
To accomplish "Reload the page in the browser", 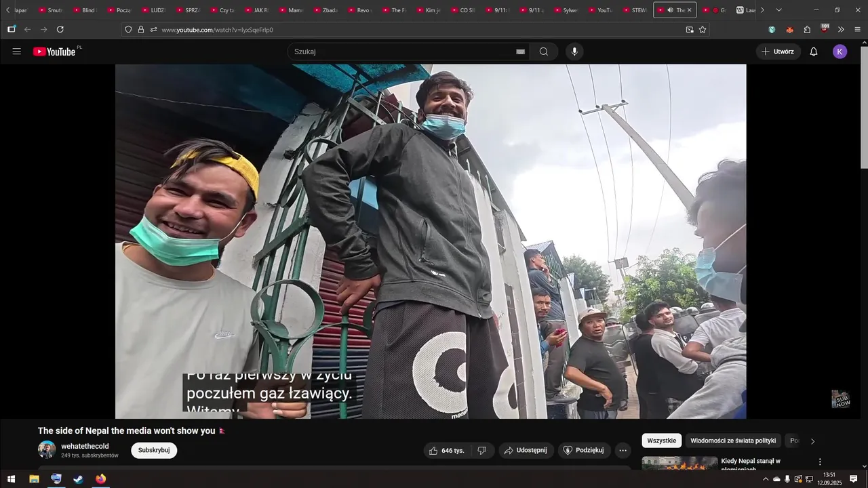I will click(60, 29).
